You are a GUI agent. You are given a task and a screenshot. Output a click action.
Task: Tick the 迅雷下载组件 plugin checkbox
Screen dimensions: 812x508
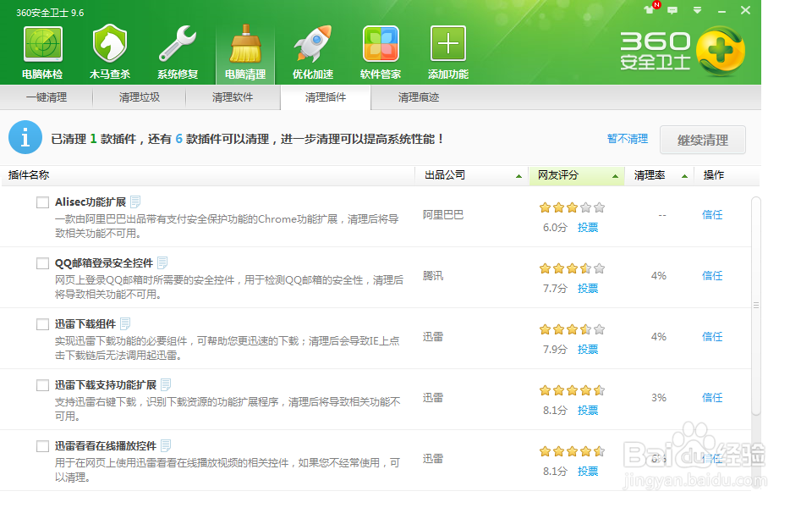[41, 323]
